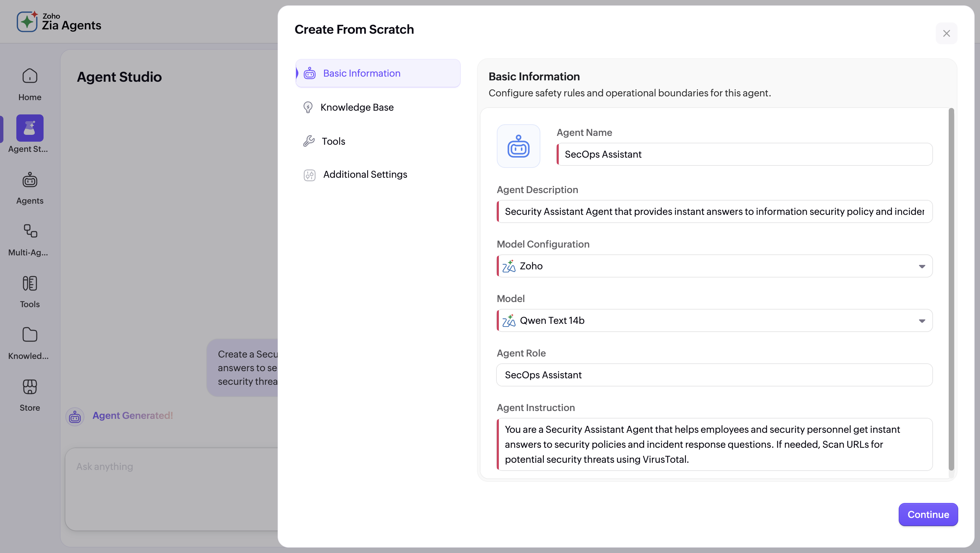Viewport: 980px width, 553px height.
Task: Open the Home section in the sidebar
Action: click(29, 84)
